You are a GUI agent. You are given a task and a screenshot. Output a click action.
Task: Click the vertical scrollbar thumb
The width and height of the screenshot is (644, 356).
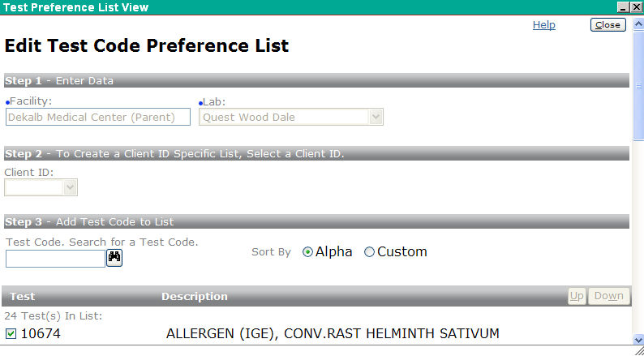(638, 86)
